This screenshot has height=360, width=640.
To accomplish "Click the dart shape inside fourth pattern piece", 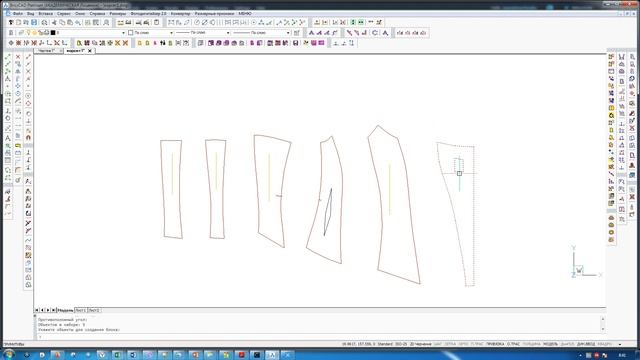I will point(328,212).
